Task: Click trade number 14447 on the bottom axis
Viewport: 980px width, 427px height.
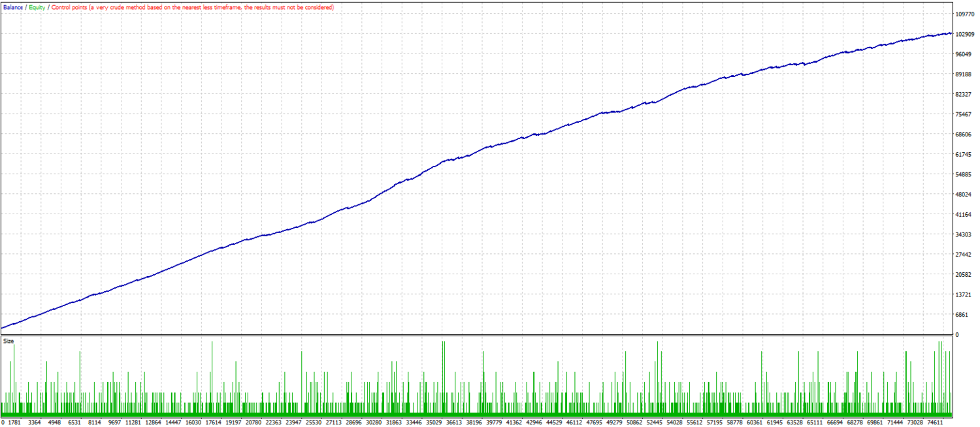Action: pyautogui.click(x=174, y=422)
